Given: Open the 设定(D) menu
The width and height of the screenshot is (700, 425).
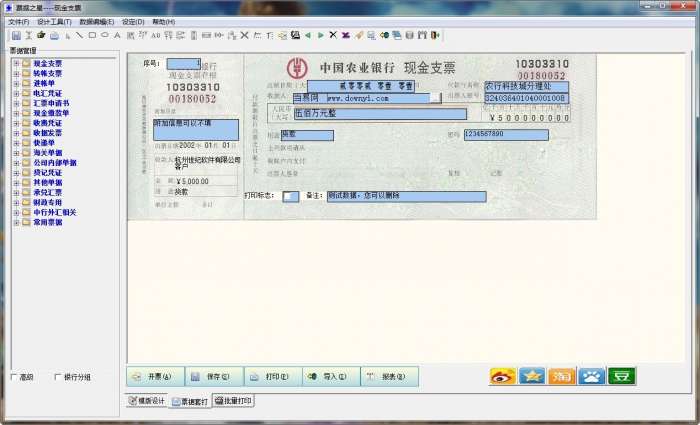Looking at the screenshot, I should tap(133, 22).
